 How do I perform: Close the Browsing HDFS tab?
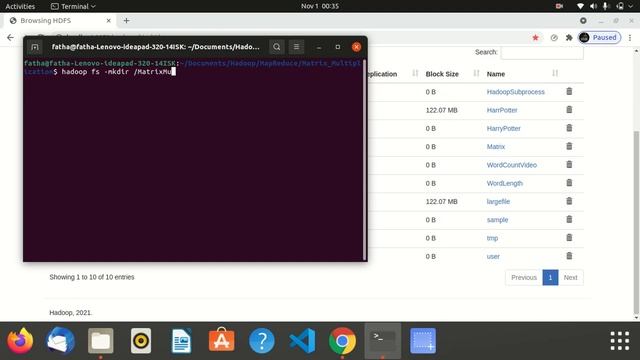pos(109,20)
